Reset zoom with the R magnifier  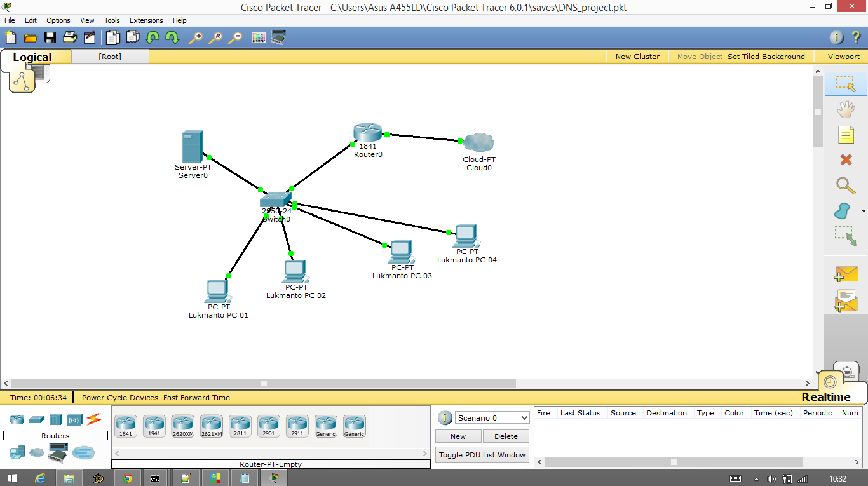pos(215,37)
